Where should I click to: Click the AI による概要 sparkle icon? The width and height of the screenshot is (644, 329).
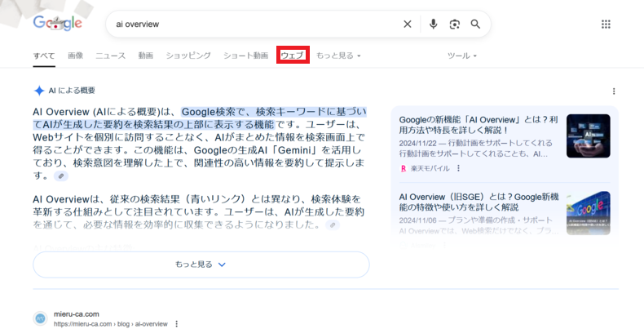[39, 91]
